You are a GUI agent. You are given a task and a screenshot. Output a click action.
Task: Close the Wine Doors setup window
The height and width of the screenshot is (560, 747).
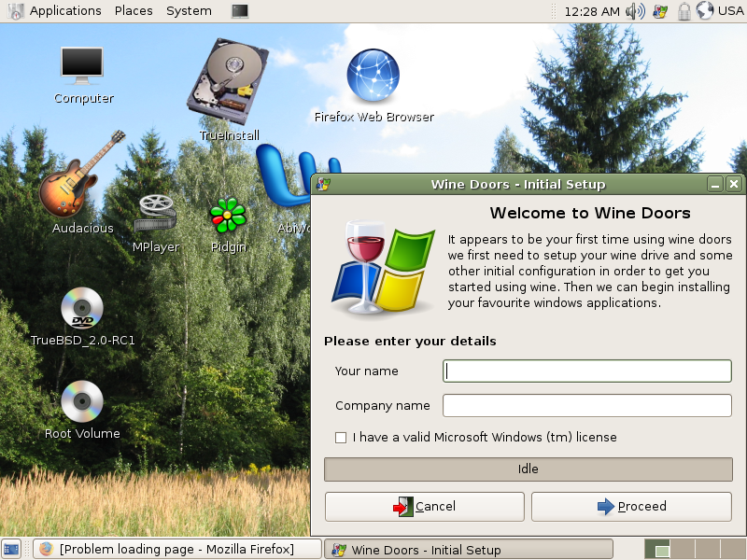click(734, 184)
